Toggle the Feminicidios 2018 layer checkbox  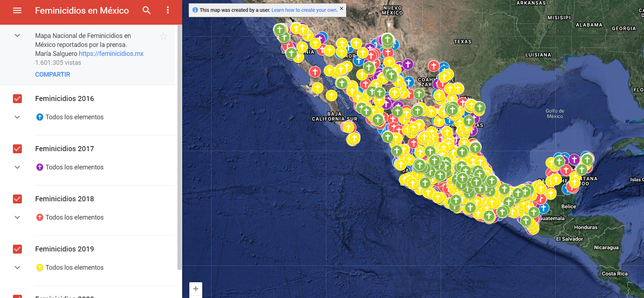click(x=17, y=199)
